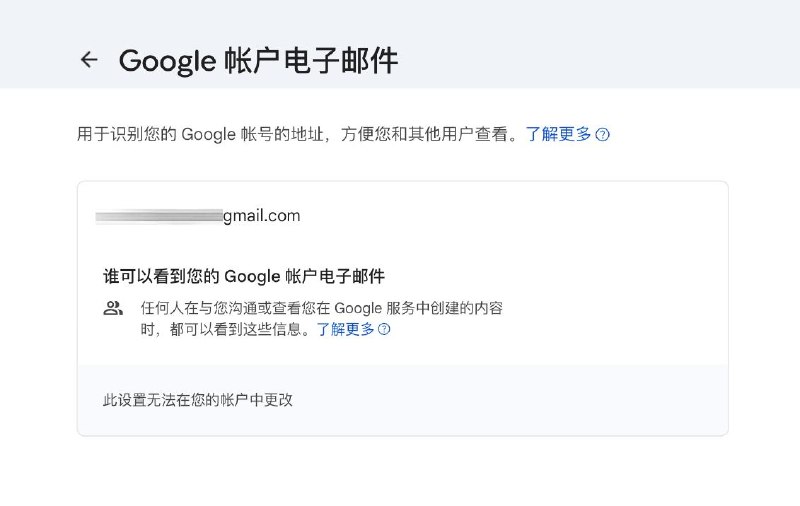
Task: Click the 谁可以看到您的 Google 帐户电子邮件 heading
Action: [244, 276]
